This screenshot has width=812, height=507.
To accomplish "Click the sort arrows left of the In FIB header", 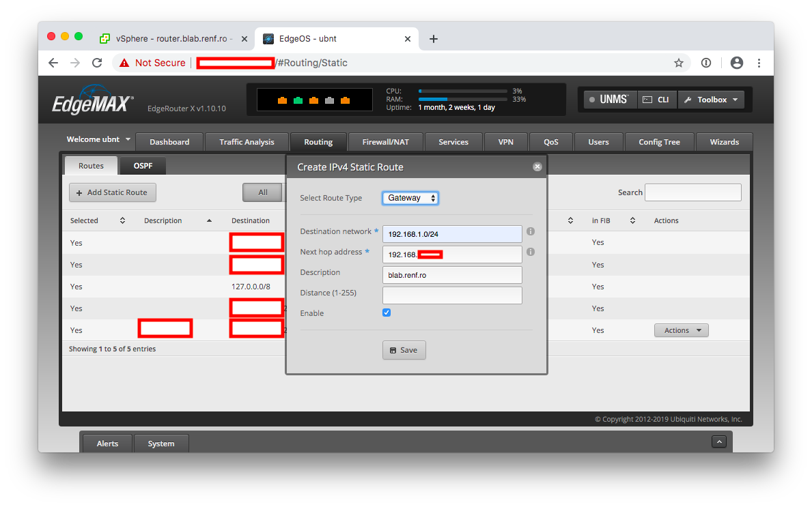I will [x=570, y=220].
